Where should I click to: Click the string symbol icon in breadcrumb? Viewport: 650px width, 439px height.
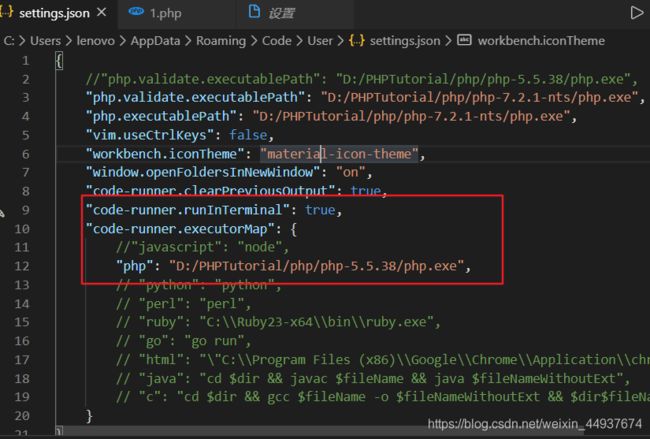click(x=464, y=40)
